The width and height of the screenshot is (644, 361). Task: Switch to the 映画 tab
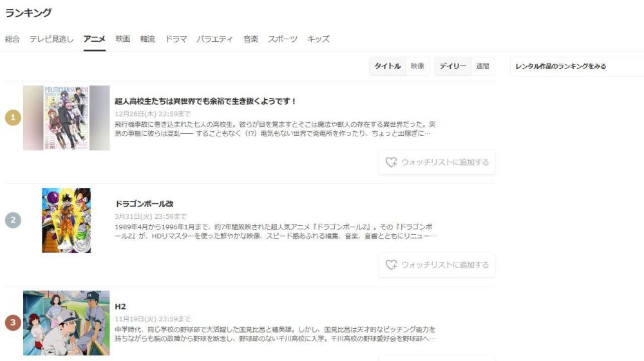123,39
